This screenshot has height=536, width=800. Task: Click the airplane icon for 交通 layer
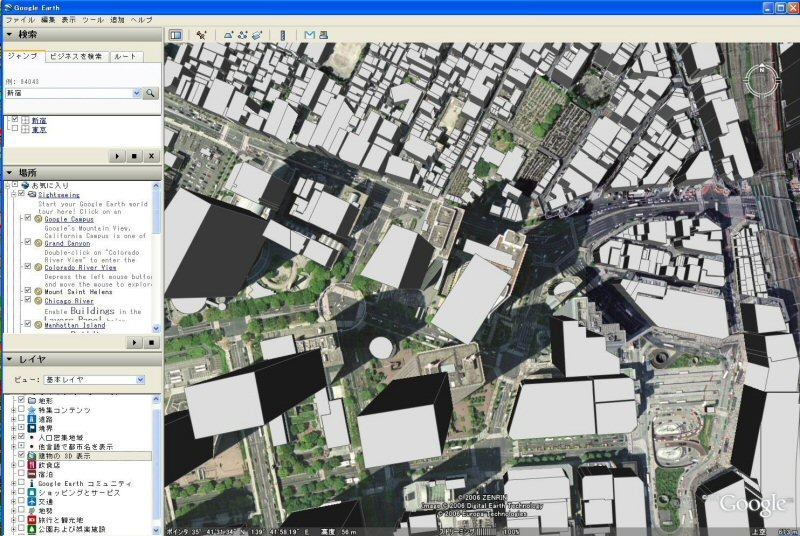[32, 501]
